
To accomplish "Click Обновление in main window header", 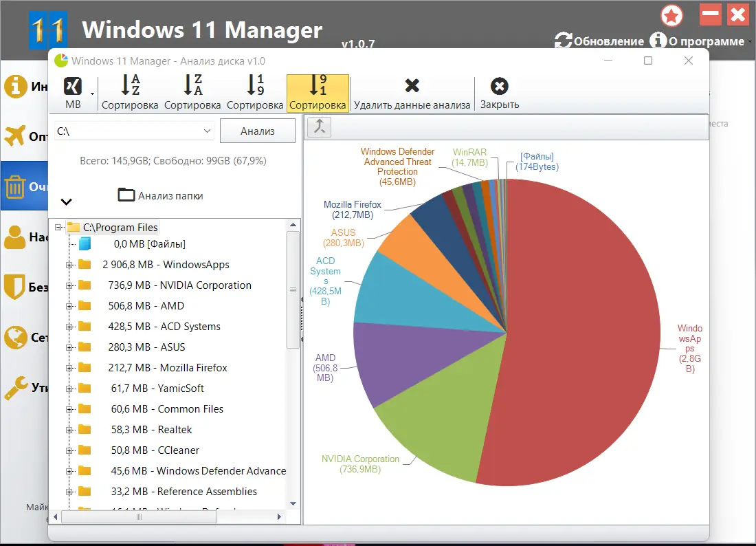I will tap(599, 41).
